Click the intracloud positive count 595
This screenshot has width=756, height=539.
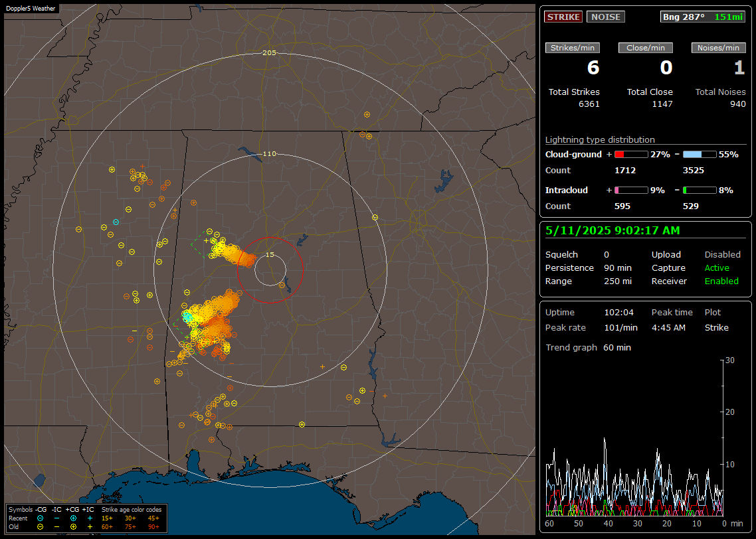(622, 206)
